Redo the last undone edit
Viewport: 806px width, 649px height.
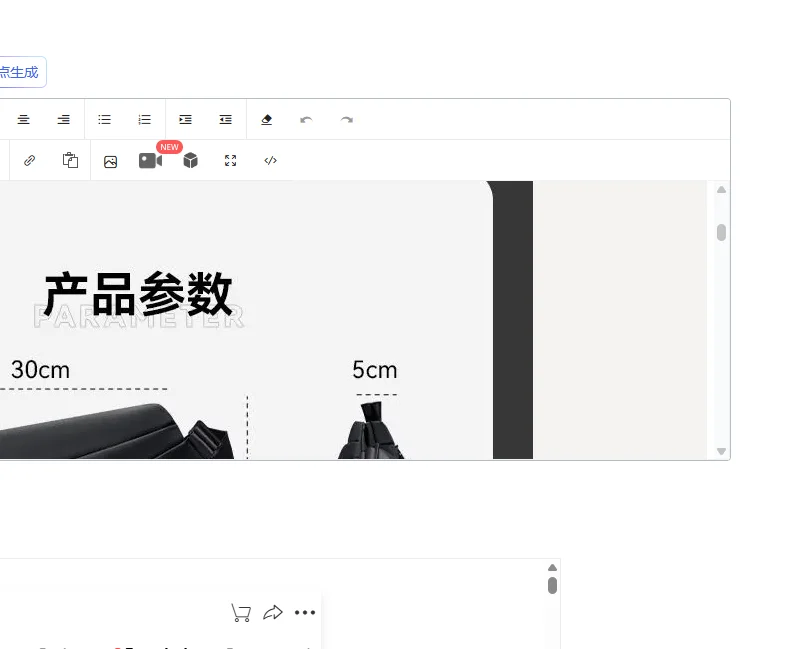[x=346, y=120]
